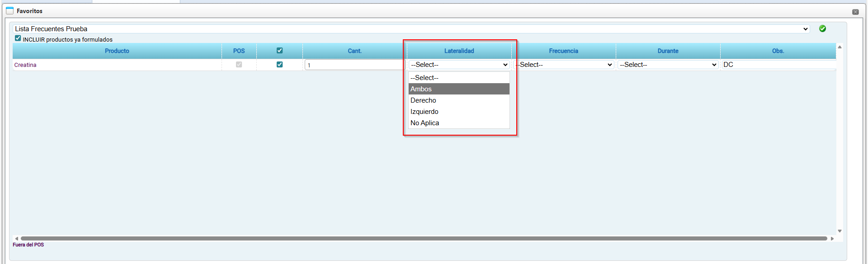The image size is (868, 264).
Task: Open Durante dropdown for Creatina
Action: (668, 65)
